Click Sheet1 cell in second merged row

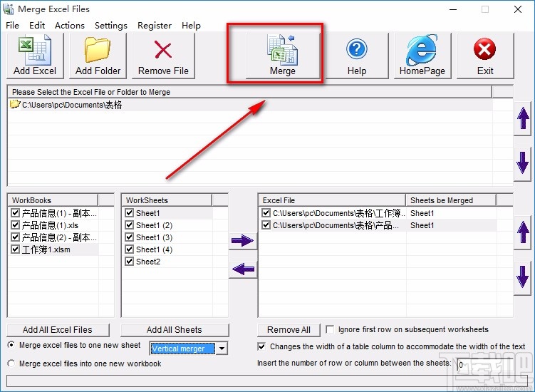422,225
